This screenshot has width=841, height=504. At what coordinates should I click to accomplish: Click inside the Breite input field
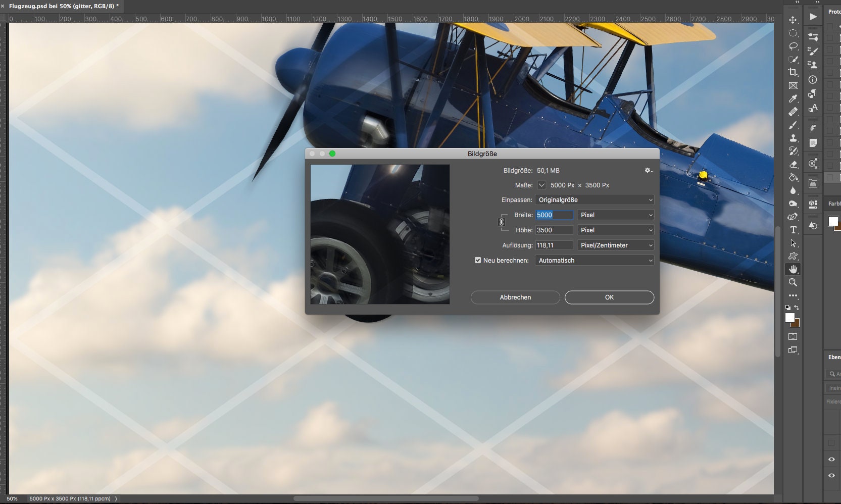pyautogui.click(x=554, y=215)
